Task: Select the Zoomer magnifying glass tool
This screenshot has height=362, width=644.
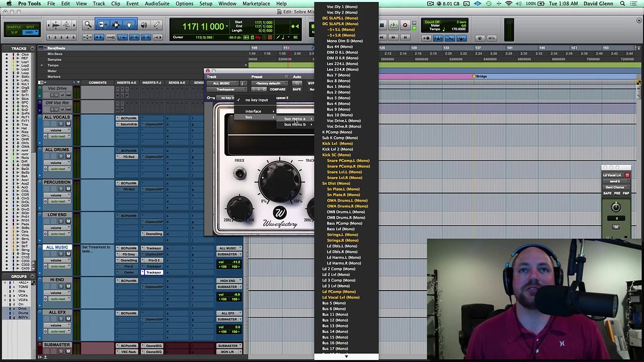Action: [x=88, y=25]
